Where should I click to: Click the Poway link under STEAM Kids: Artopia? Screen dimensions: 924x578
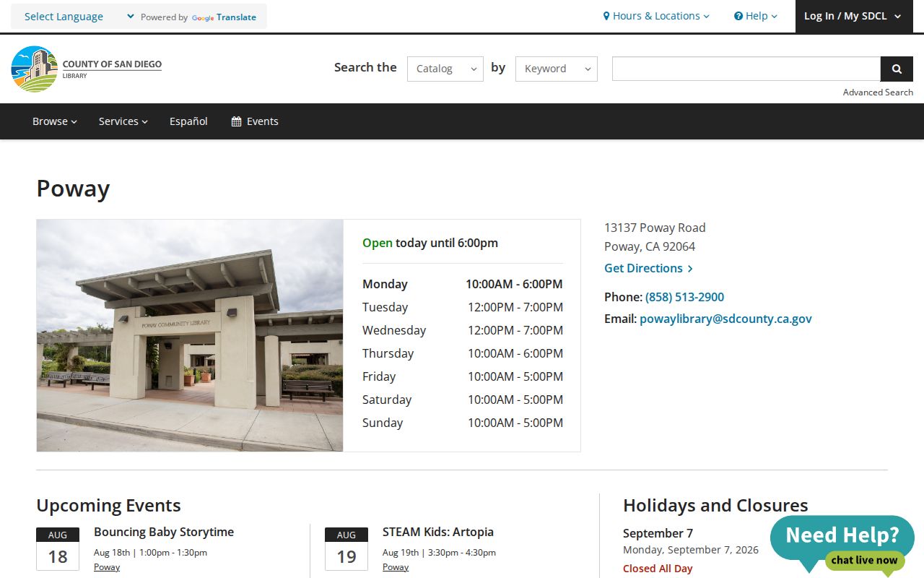pyautogui.click(x=396, y=567)
